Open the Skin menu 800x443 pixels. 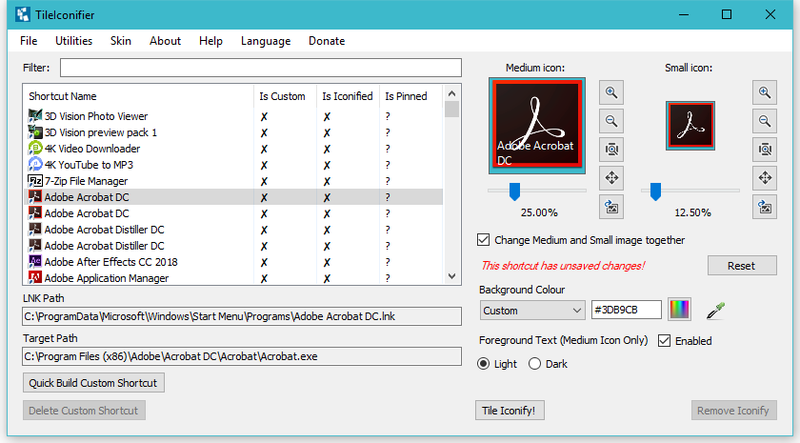(121, 41)
